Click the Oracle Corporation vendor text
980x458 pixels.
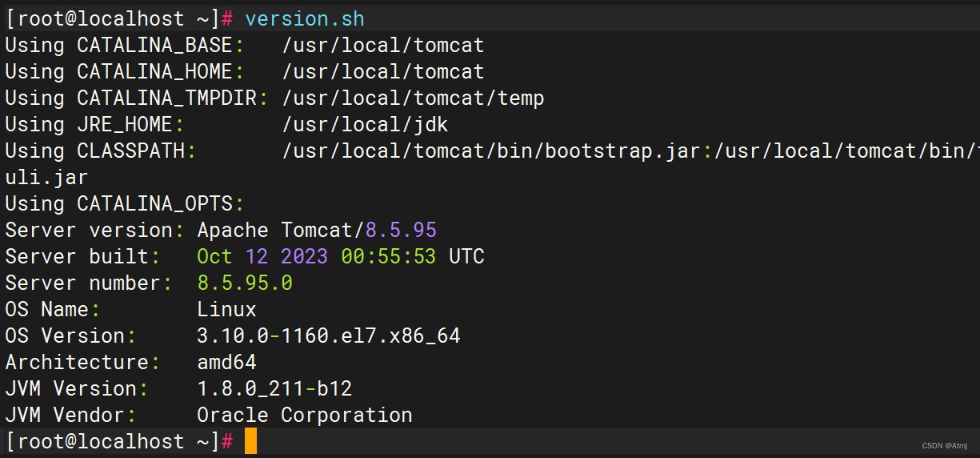305,415
